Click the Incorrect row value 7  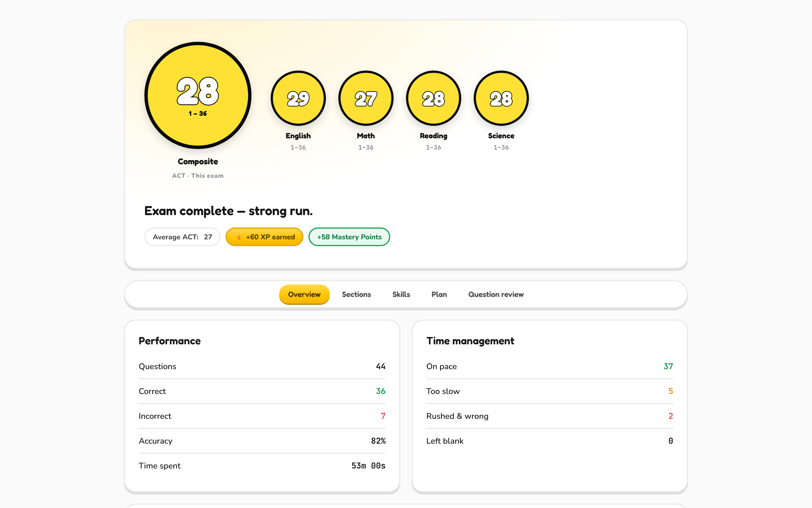coord(383,416)
